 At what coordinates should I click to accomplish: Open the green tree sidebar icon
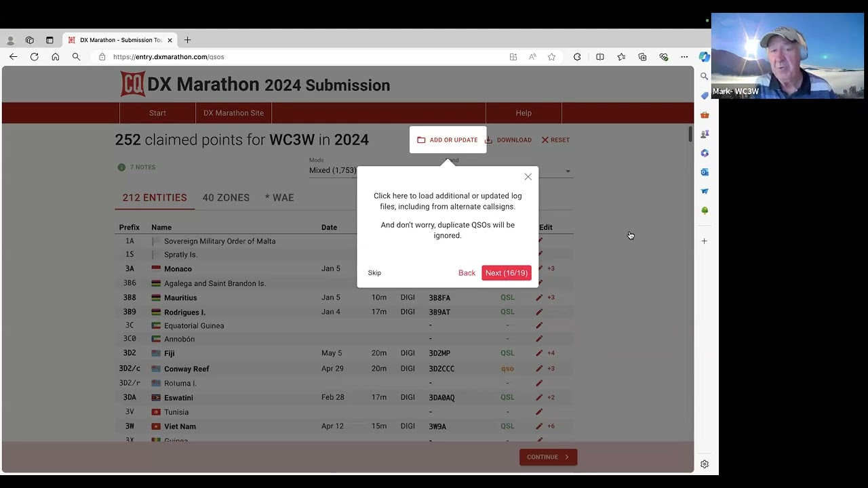click(705, 211)
